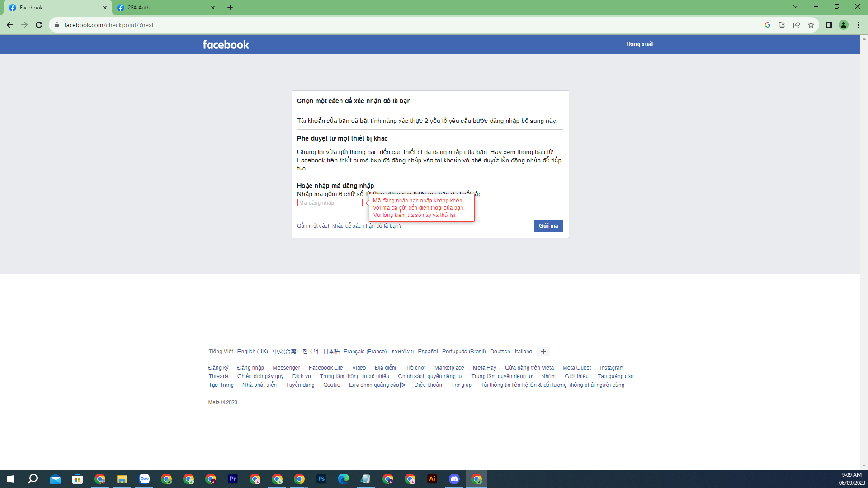Image resolution: width=868 pixels, height=488 pixels.
Task: Open the Chrome profile avatar
Action: point(844,25)
